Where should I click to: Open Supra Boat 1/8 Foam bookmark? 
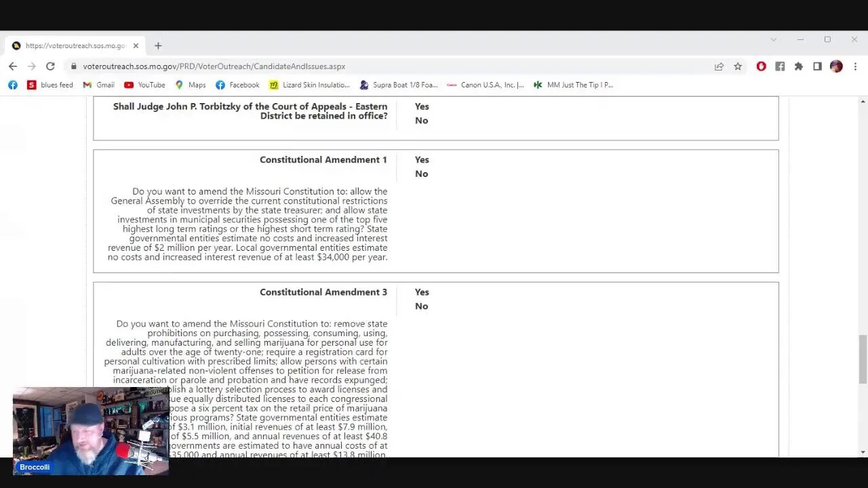(x=399, y=85)
